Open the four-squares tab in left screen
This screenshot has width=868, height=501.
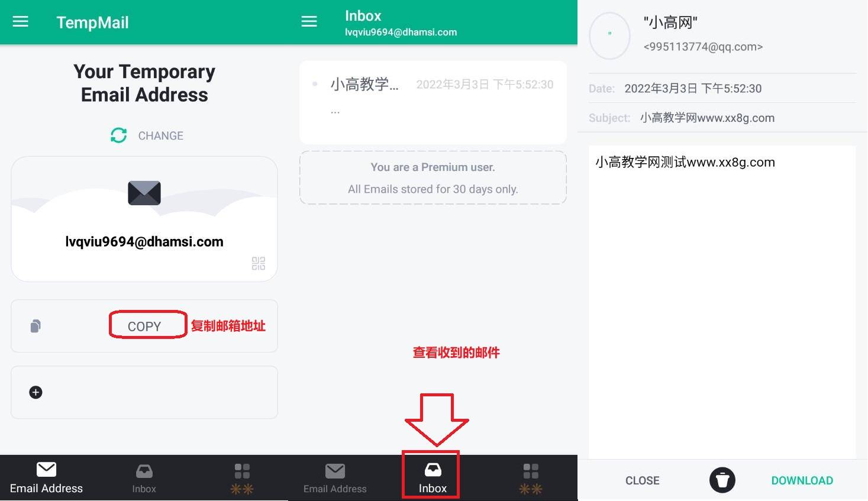[242, 479]
